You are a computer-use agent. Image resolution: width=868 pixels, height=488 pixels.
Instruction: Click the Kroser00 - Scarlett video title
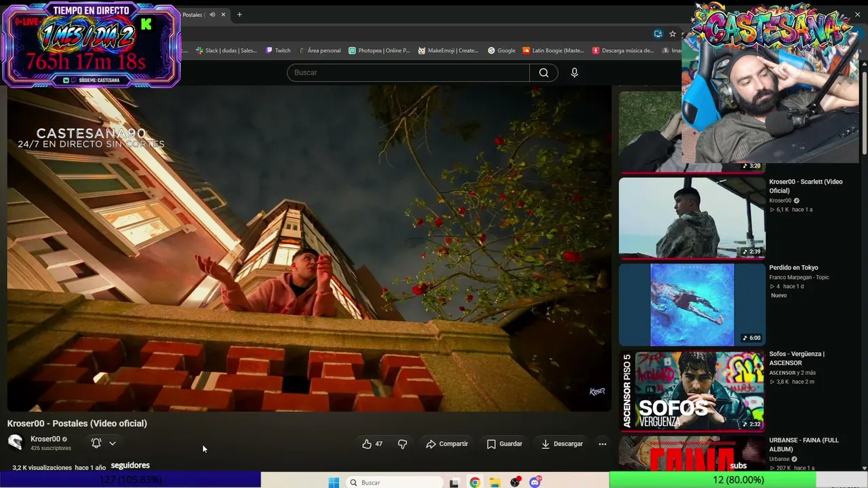click(806, 186)
